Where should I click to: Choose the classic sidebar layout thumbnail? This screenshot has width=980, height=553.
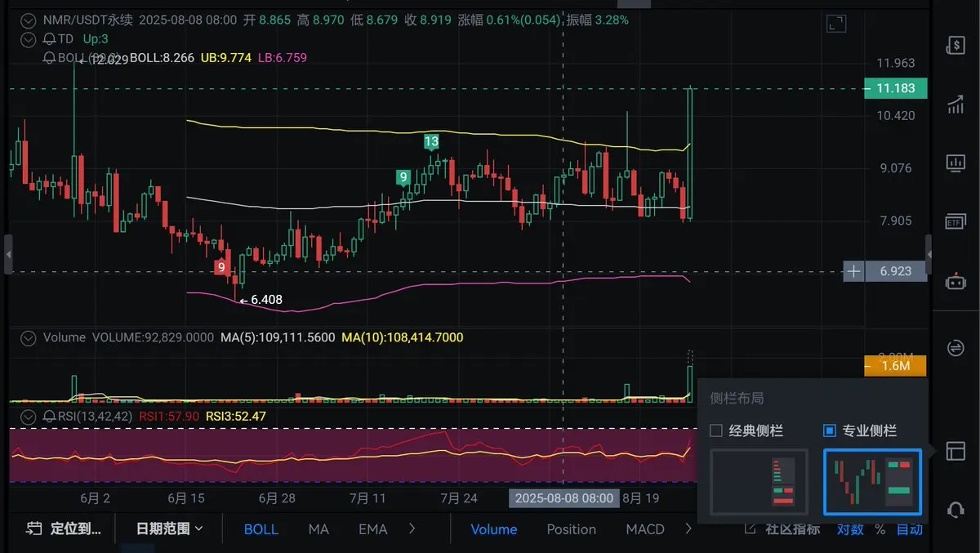[x=759, y=482]
